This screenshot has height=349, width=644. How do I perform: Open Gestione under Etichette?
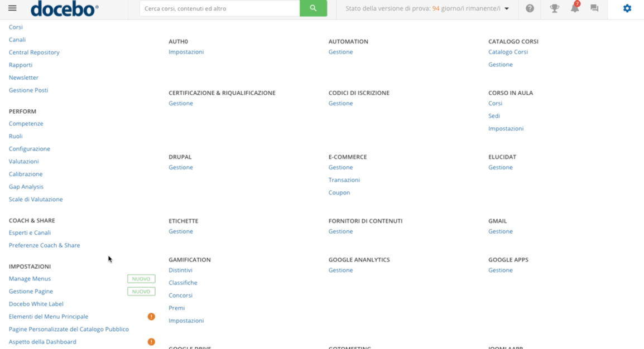181,231
